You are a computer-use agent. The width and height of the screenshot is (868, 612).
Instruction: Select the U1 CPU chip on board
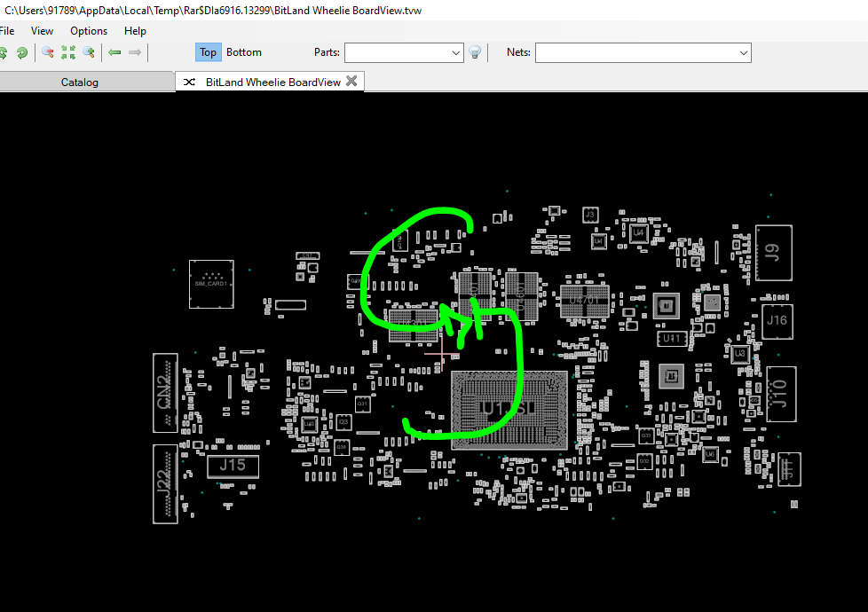tap(509, 410)
